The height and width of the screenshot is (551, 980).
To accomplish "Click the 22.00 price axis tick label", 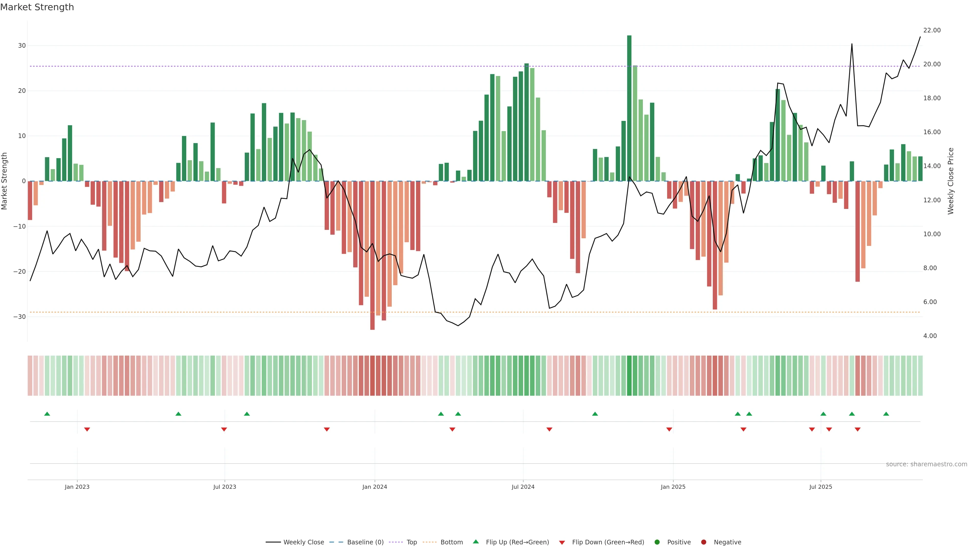I will click(x=932, y=30).
